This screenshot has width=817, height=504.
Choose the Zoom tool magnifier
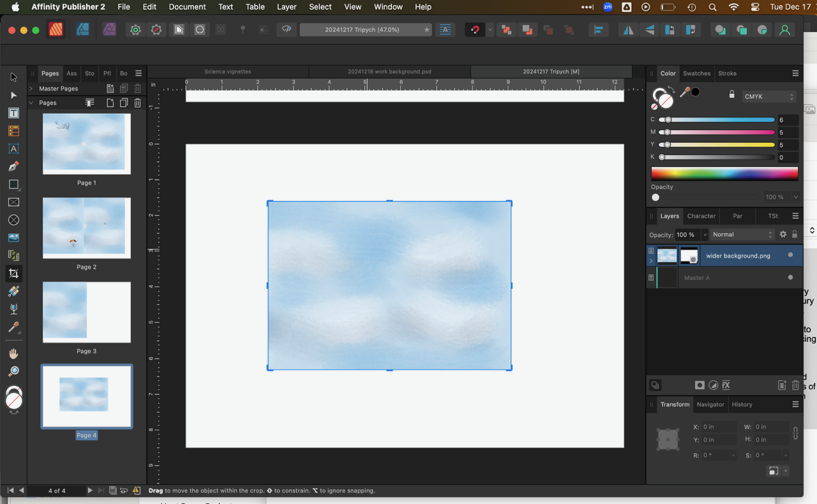click(x=13, y=371)
